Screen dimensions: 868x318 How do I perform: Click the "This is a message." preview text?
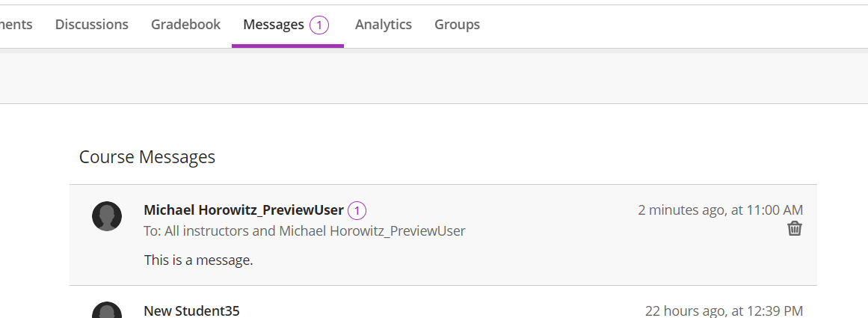click(x=199, y=261)
